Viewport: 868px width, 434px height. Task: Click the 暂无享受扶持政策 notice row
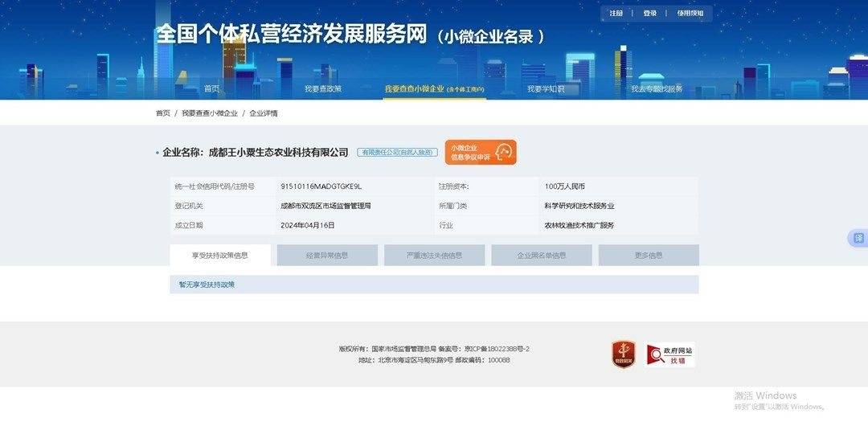click(x=434, y=285)
